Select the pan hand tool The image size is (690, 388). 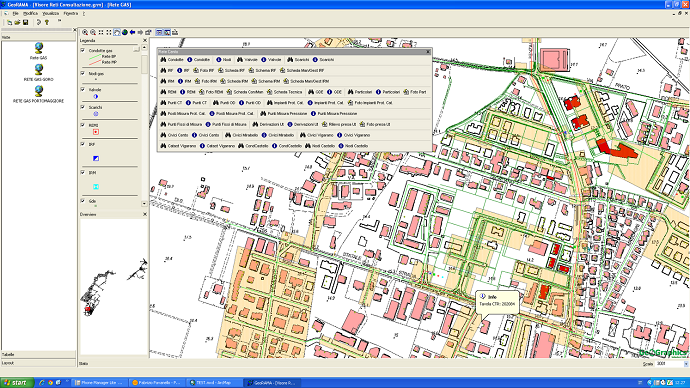tap(117, 33)
